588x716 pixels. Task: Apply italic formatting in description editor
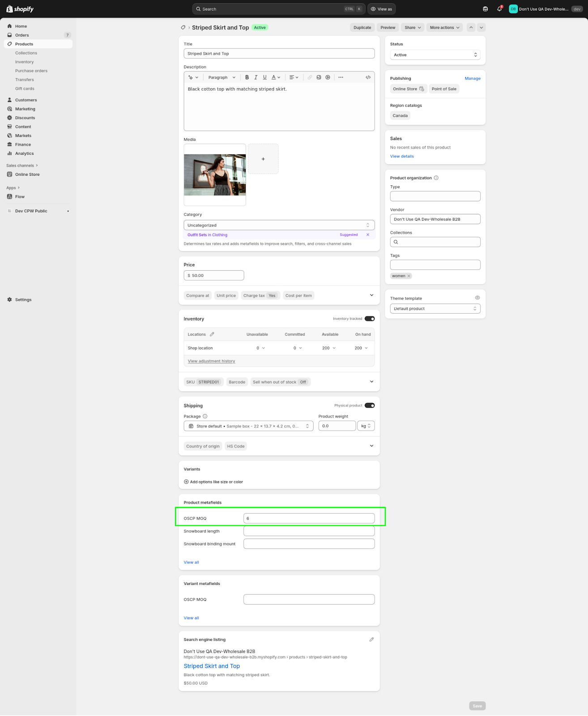pyautogui.click(x=256, y=77)
